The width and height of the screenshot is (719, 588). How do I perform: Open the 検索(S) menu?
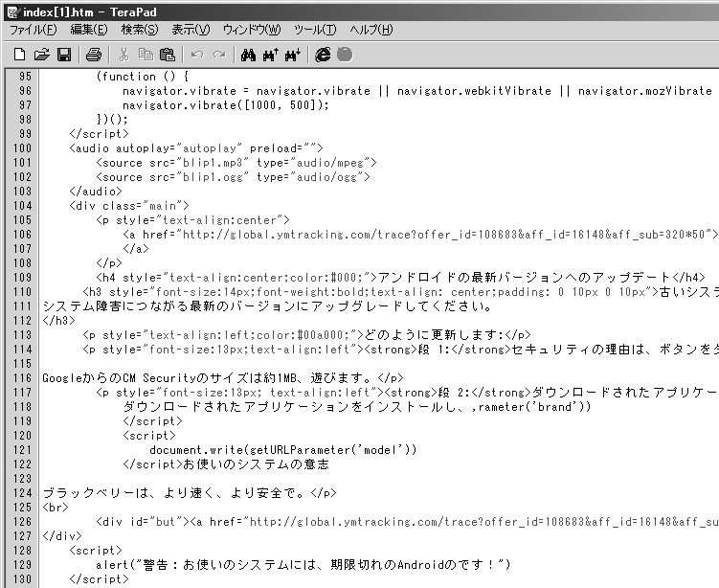point(140,30)
